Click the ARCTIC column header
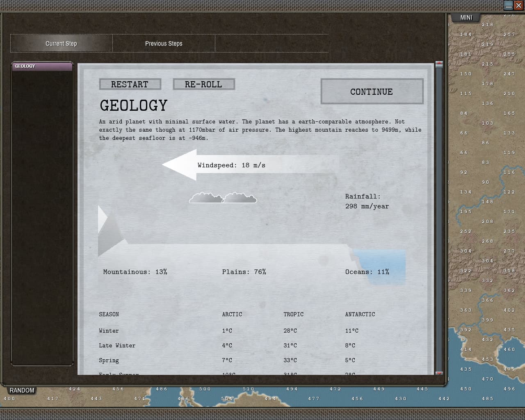525x420 pixels. (x=232, y=315)
